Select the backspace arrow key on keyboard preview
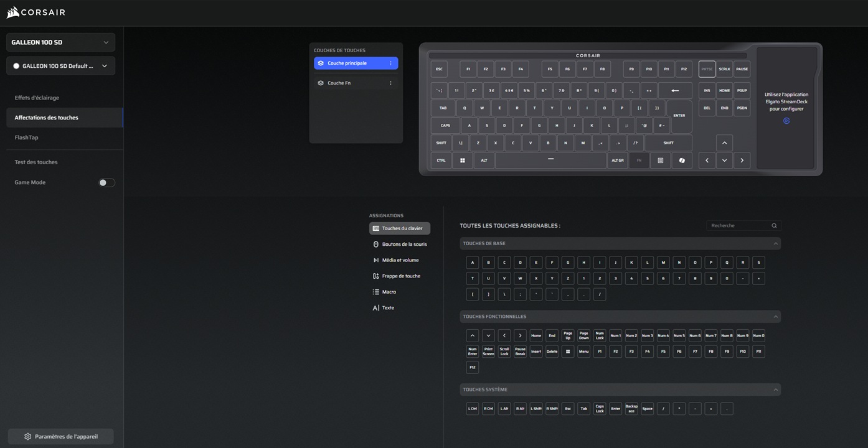 point(675,91)
